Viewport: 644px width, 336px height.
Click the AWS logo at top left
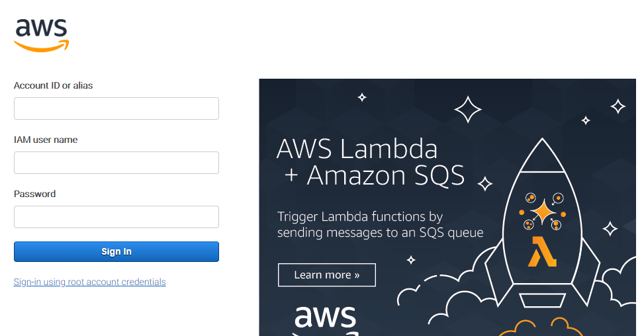point(42,35)
